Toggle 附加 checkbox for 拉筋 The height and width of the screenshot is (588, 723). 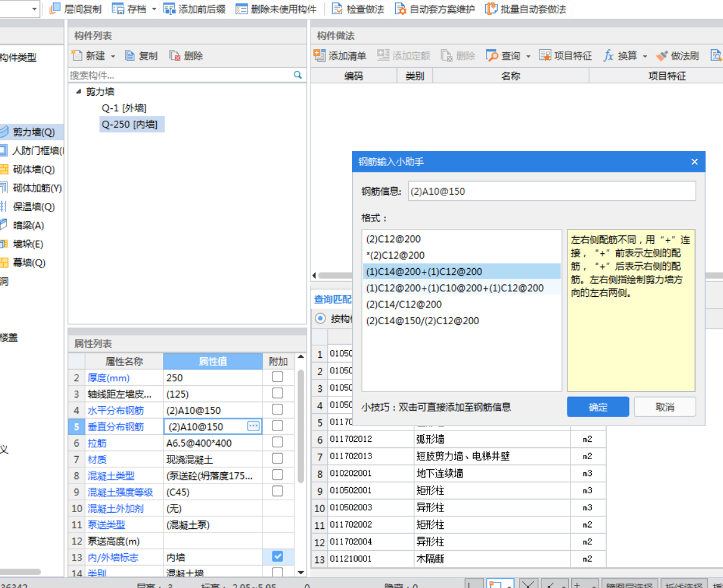pyautogui.click(x=277, y=442)
